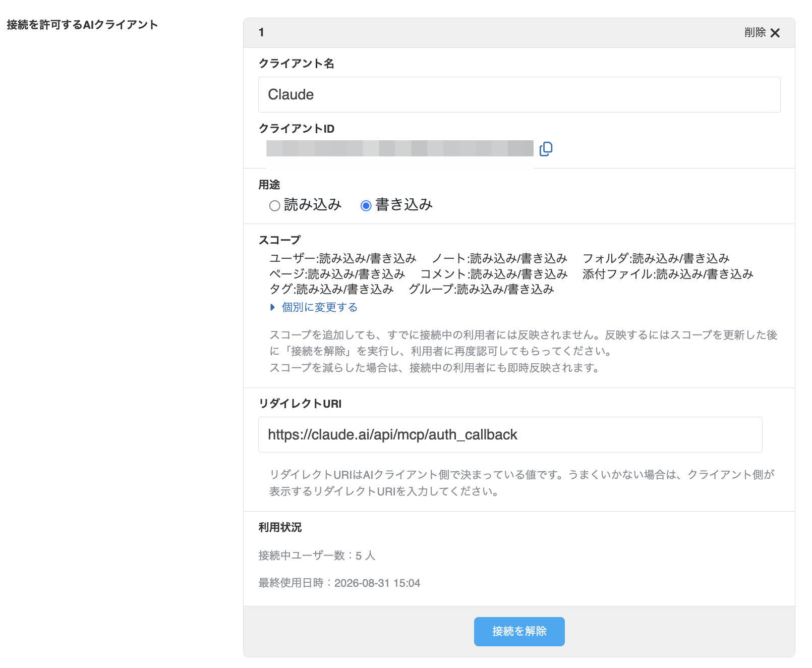Select the 読み込み radio button

(274, 205)
